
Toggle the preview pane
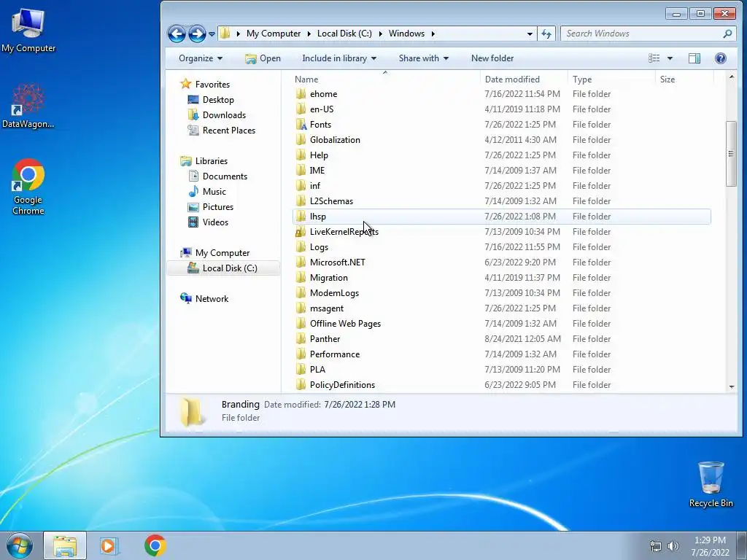694,58
